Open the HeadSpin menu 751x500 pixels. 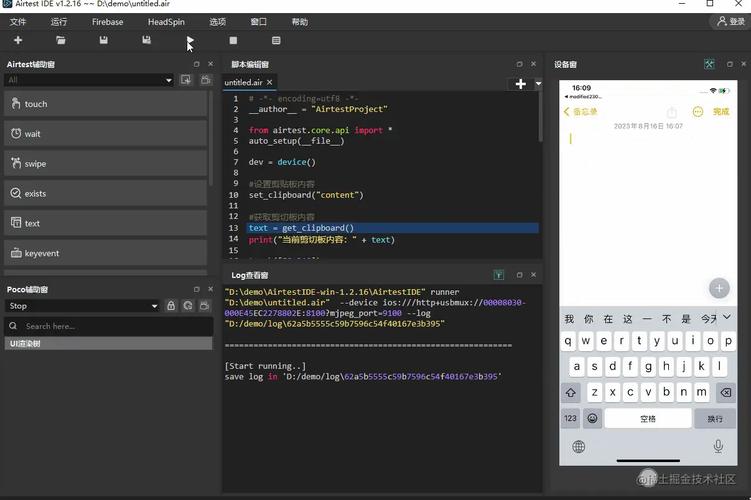[x=166, y=22]
